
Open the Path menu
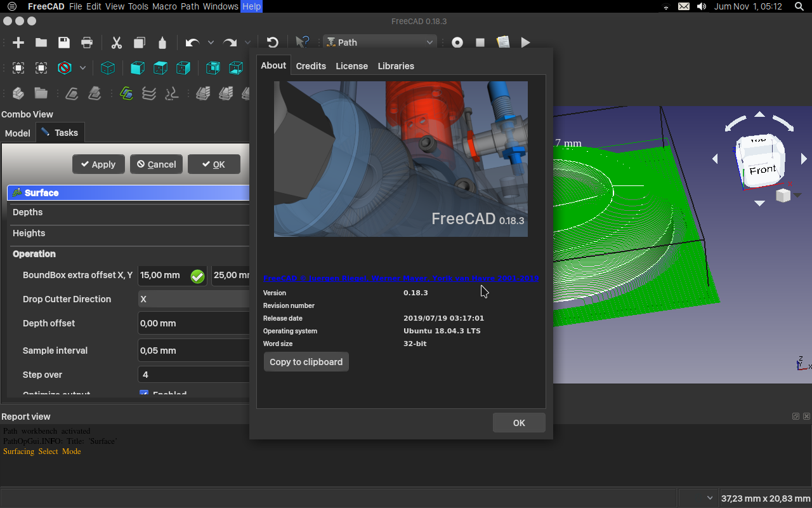point(190,6)
